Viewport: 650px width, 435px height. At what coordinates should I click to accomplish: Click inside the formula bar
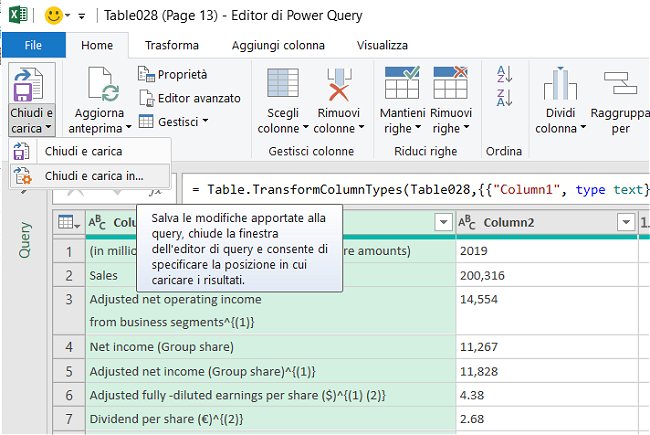click(x=420, y=189)
